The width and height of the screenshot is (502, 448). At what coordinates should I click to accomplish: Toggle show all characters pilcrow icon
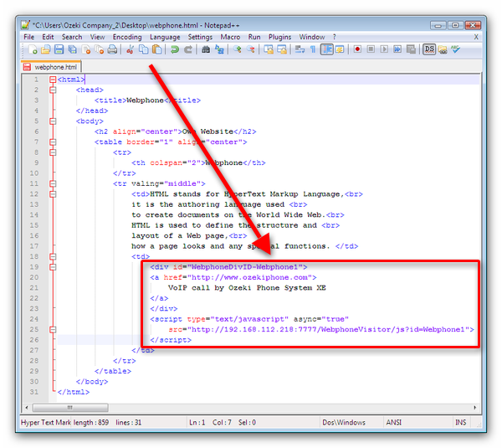(313, 49)
